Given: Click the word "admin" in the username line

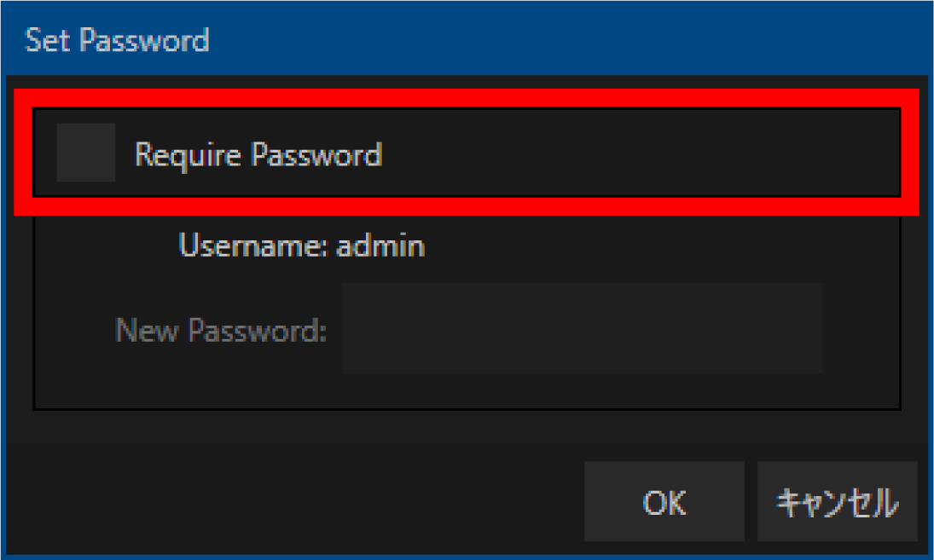Looking at the screenshot, I should coord(380,246).
